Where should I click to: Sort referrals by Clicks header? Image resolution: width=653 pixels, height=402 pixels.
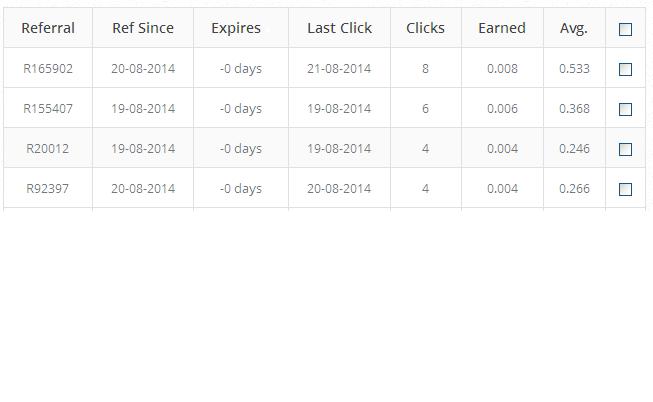tap(425, 28)
